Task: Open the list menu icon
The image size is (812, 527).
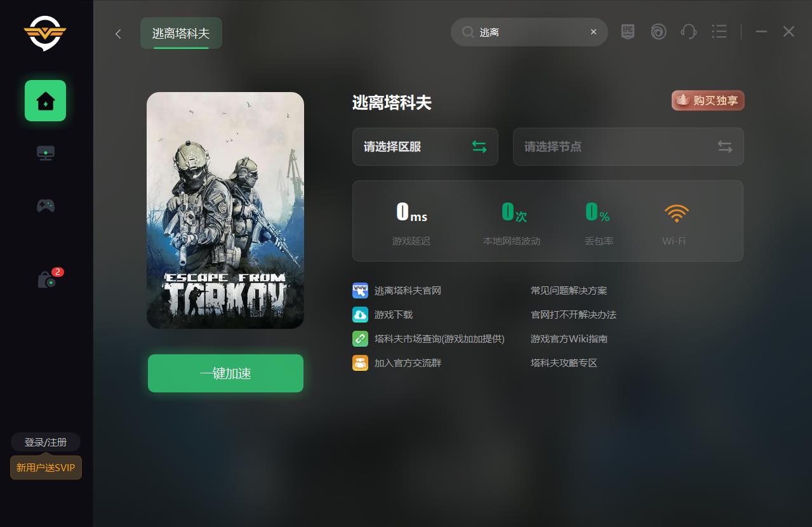Action: tap(719, 32)
